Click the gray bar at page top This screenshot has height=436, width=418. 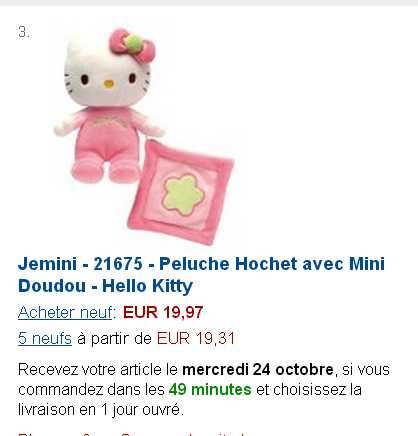tap(209, 3)
